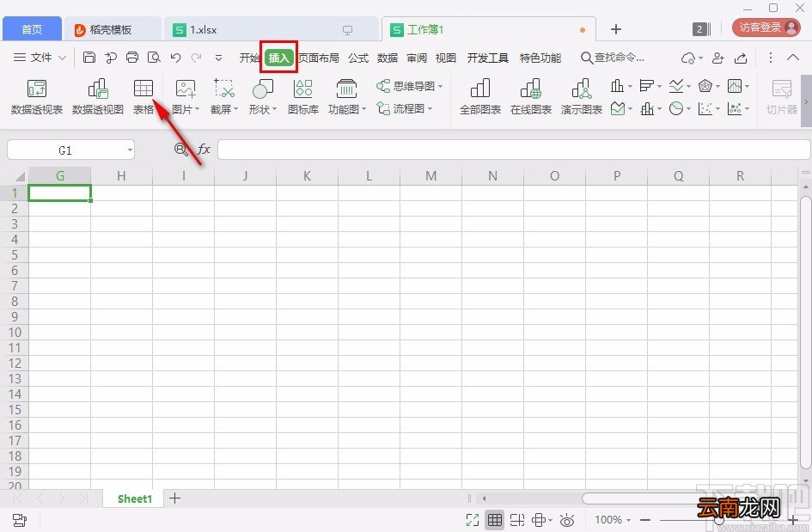
Task: Select column header K
Action: [307, 176]
